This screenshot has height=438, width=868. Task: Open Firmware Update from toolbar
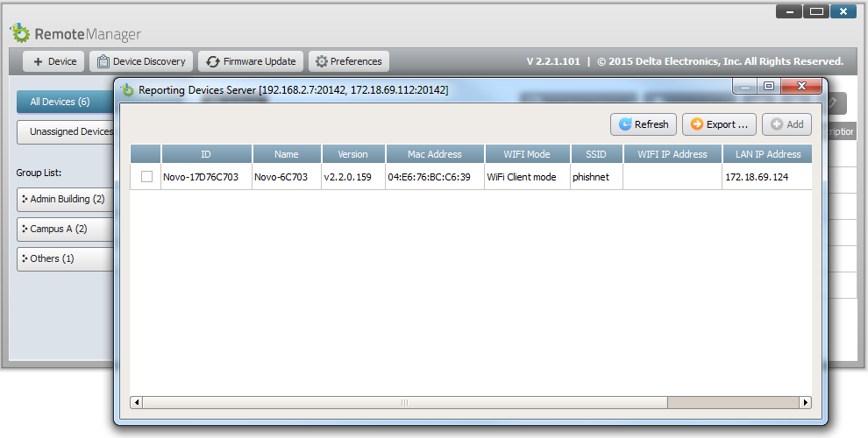click(251, 61)
